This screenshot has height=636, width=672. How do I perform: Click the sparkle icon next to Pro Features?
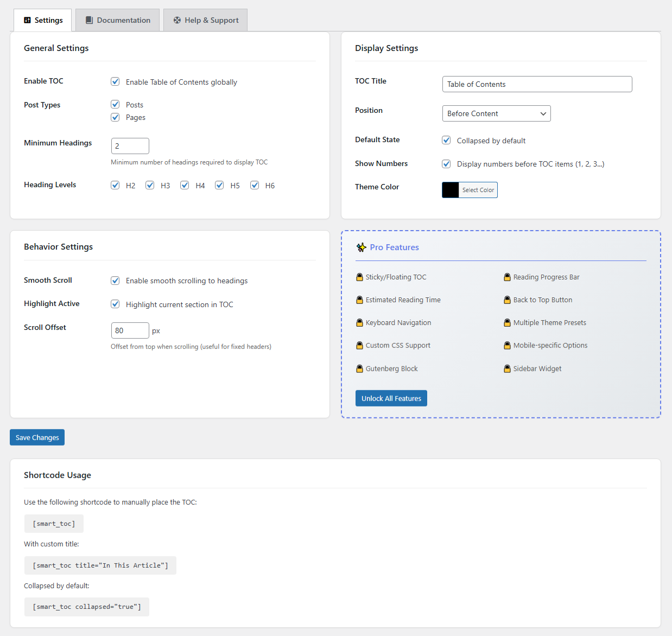pos(361,247)
